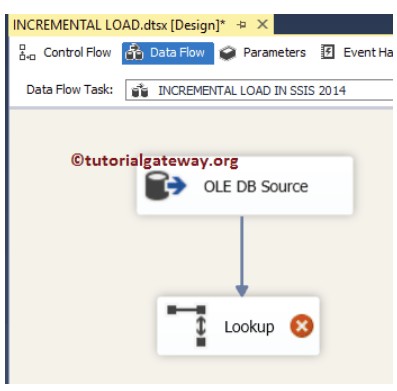Switch to the Parameters tab
This screenshot has width=397, height=391.
coord(262,53)
